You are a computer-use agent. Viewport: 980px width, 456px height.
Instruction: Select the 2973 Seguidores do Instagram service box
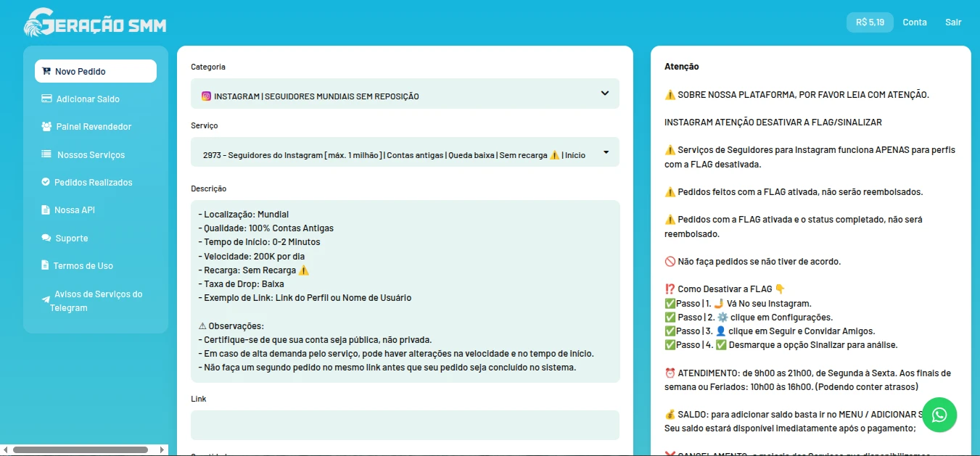(x=405, y=152)
